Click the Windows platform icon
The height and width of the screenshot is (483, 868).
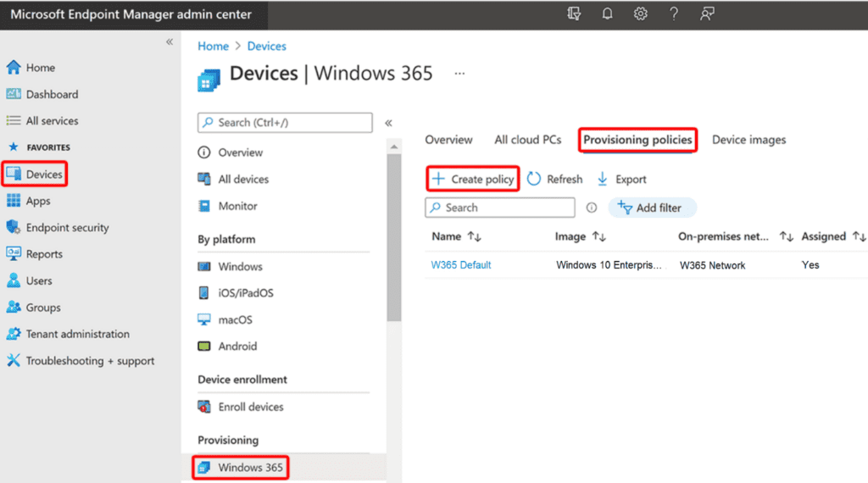pos(204,266)
